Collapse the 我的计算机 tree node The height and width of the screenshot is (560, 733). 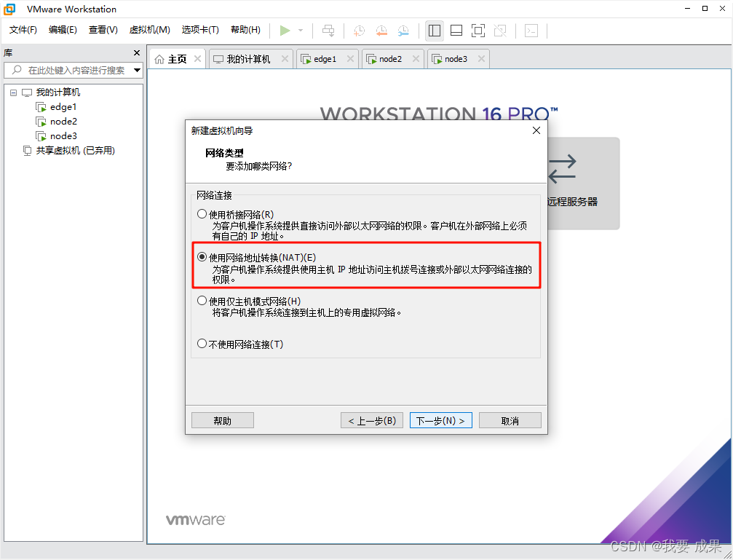click(13, 92)
